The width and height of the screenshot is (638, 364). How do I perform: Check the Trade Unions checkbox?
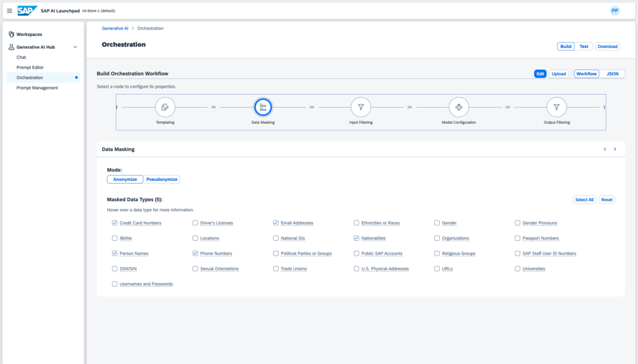276,269
